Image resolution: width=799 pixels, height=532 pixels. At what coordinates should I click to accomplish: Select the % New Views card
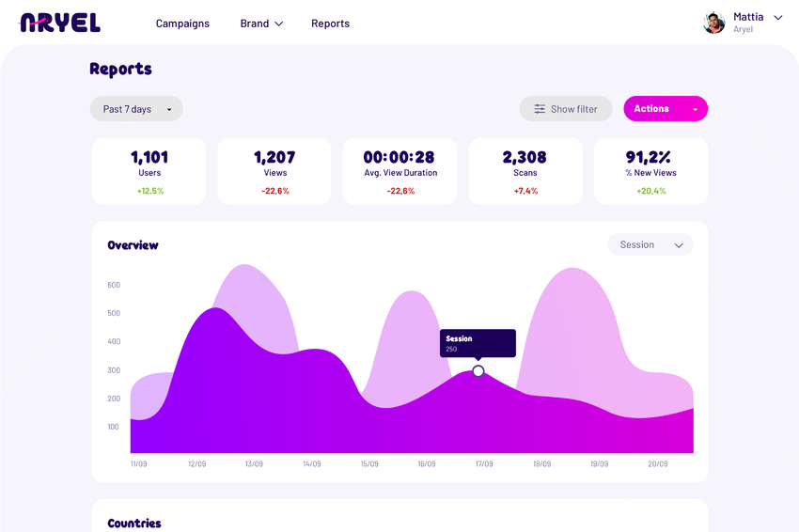pos(650,171)
